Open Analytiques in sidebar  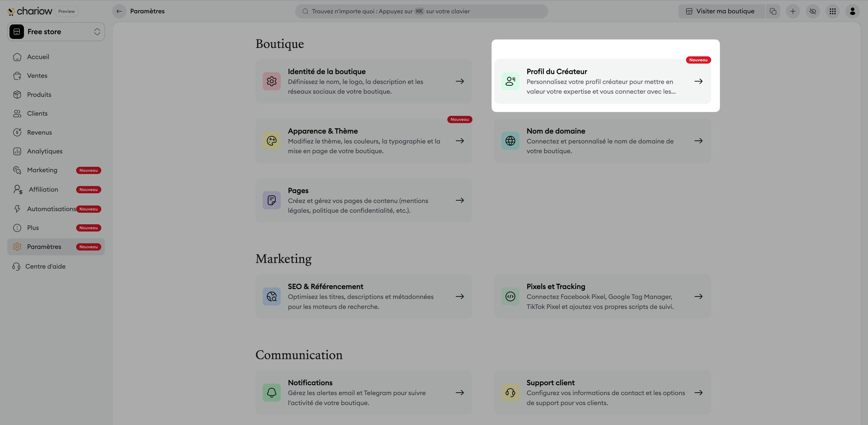click(45, 151)
